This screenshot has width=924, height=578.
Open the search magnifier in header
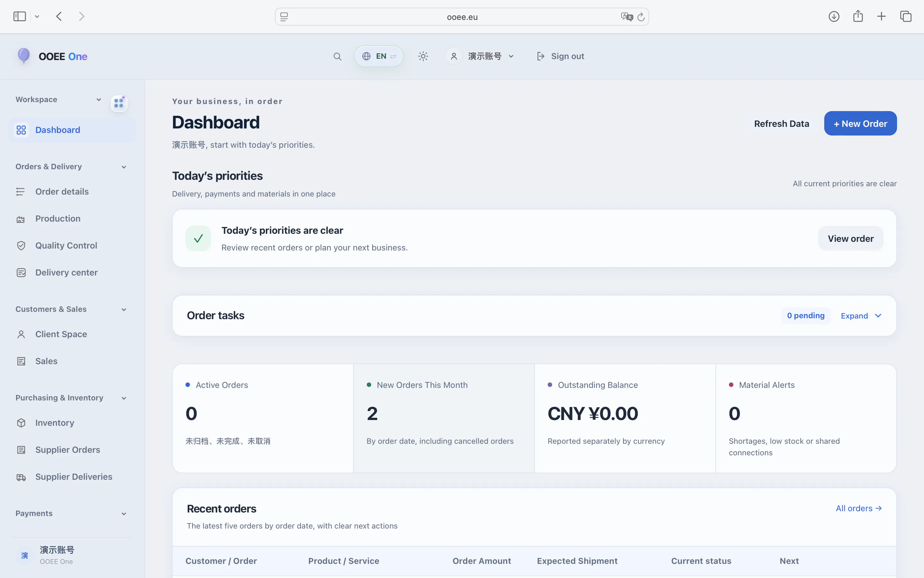(337, 57)
